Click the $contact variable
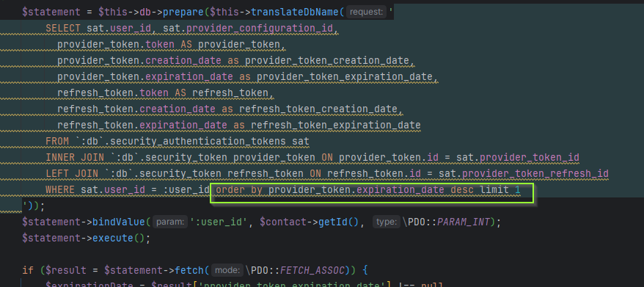 (x=283, y=222)
